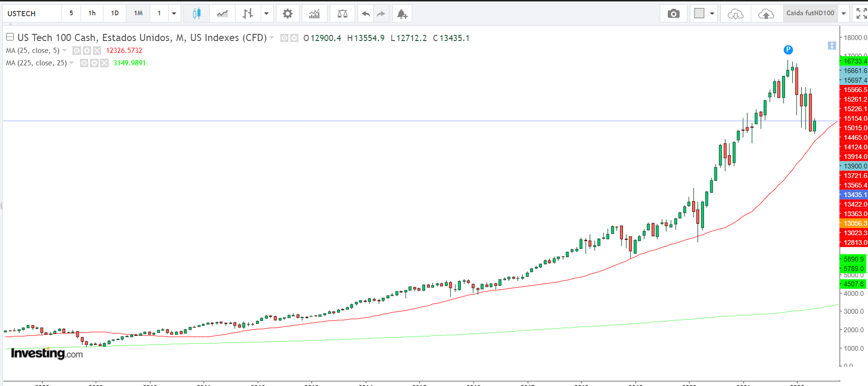868x386 pixels.
Task: Collapse the top toolbar using the small arrow tab
Action: 10,23
